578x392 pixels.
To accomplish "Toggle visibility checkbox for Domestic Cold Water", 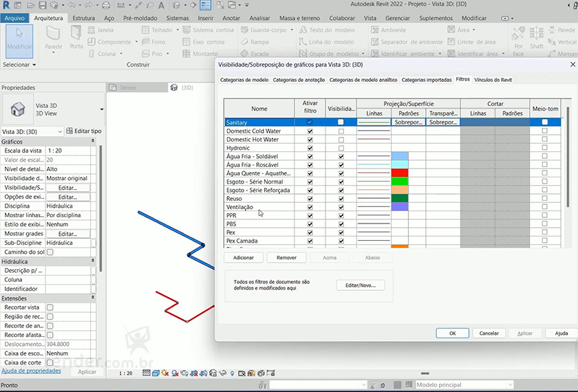I will coord(341,131).
